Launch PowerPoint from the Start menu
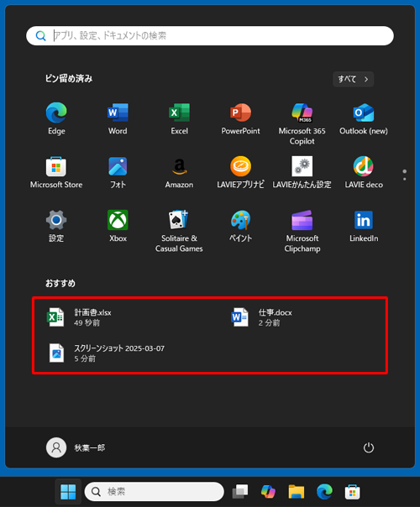Image resolution: width=420 pixels, height=507 pixels. pyautogui.click(x=240, y=118)
